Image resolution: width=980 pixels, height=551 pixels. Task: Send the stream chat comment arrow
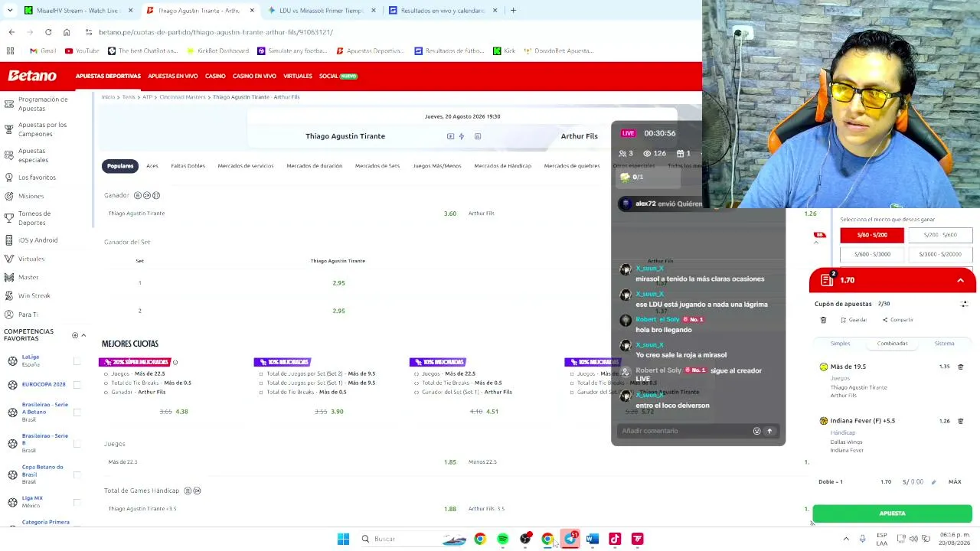769,431
